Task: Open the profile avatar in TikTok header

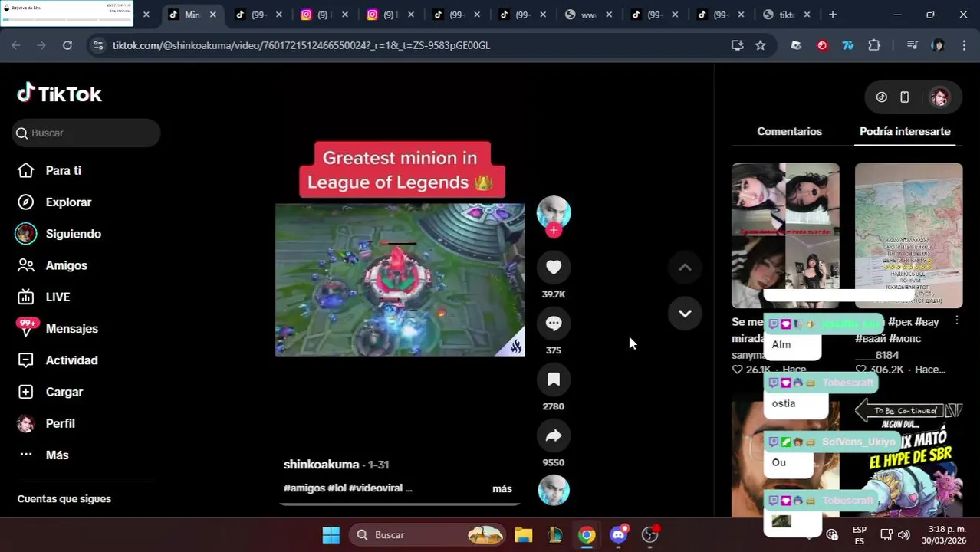Action: tap(939, 97)
